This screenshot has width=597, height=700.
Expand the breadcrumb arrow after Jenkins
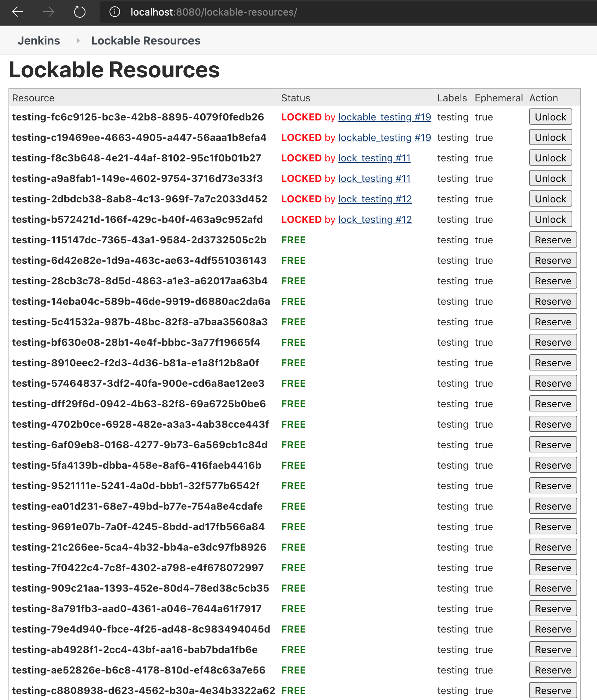78,41
